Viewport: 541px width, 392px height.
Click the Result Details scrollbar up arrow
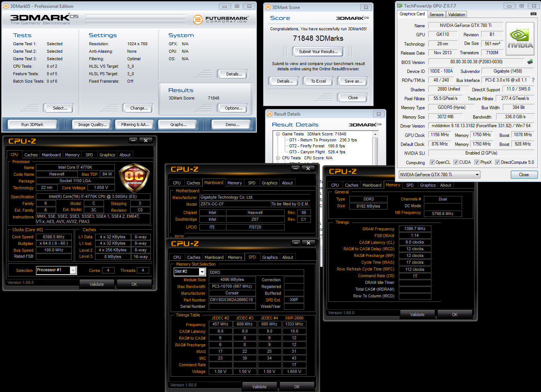[x=375, y=134]
